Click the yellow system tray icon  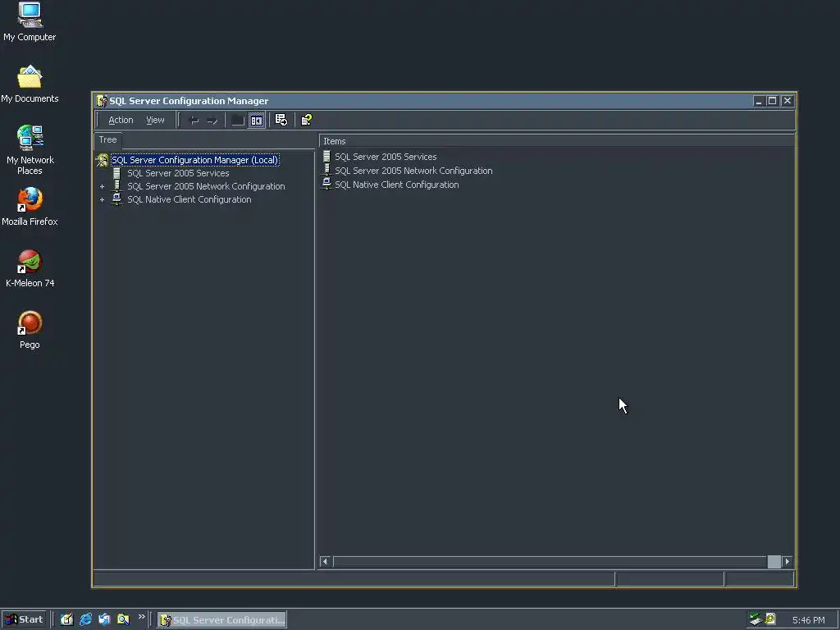pyautogui.click(x=770, y=619)
